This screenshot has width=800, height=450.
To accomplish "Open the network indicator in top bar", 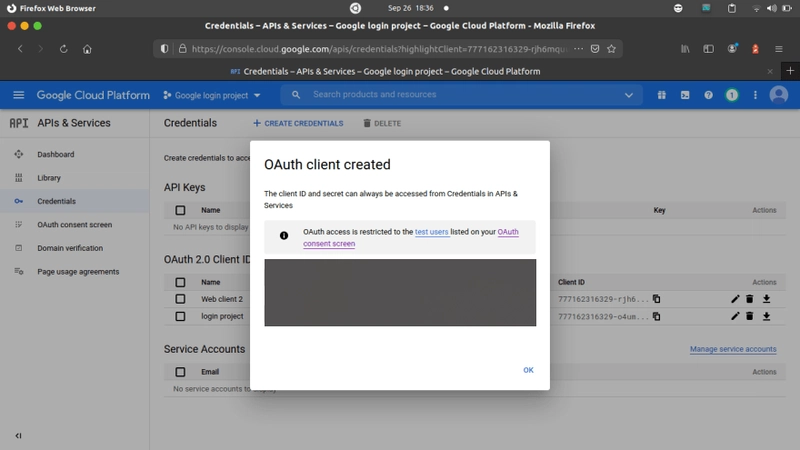I will 757,8.
